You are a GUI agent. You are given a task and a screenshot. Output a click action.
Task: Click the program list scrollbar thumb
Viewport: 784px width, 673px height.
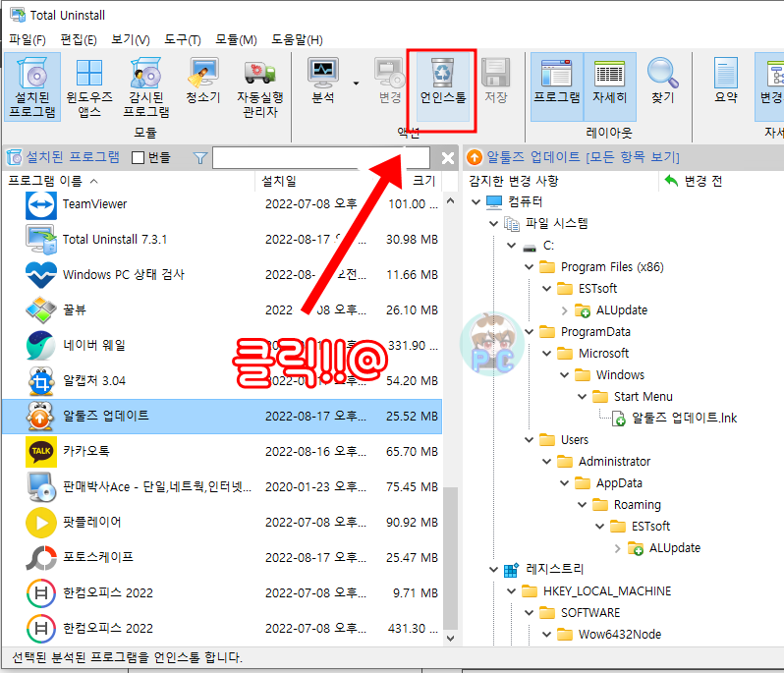(451, 558)
